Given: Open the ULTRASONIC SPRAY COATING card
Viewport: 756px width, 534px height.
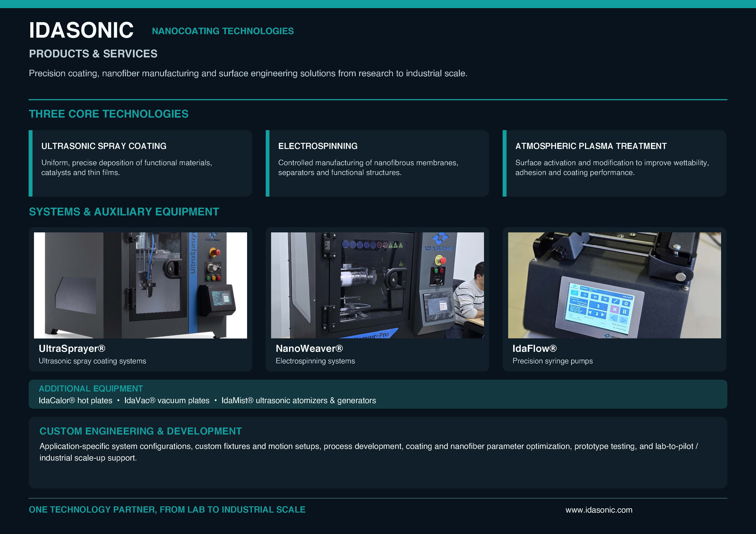Looking at the screenshot, I should pos(141,163).
